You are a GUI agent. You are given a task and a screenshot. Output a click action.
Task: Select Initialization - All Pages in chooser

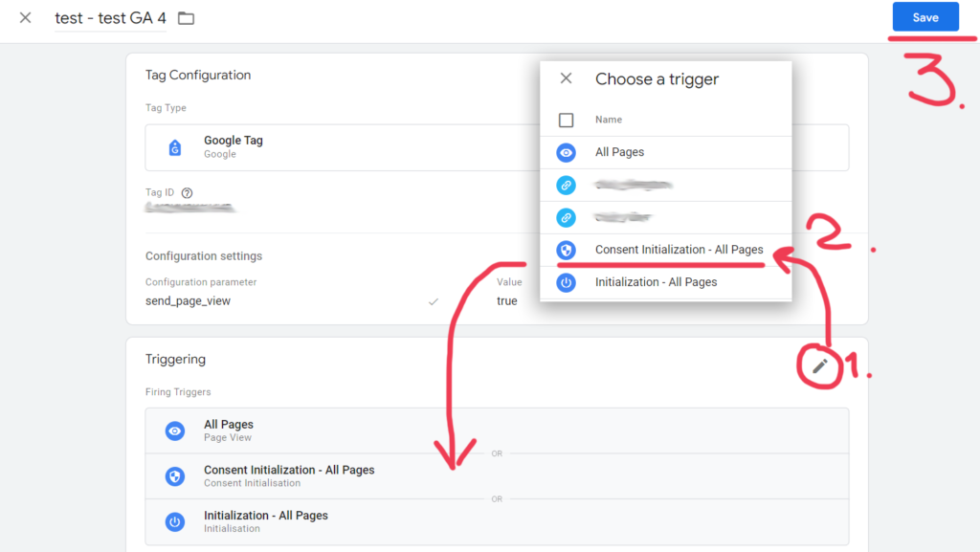[x=656, y=282]
